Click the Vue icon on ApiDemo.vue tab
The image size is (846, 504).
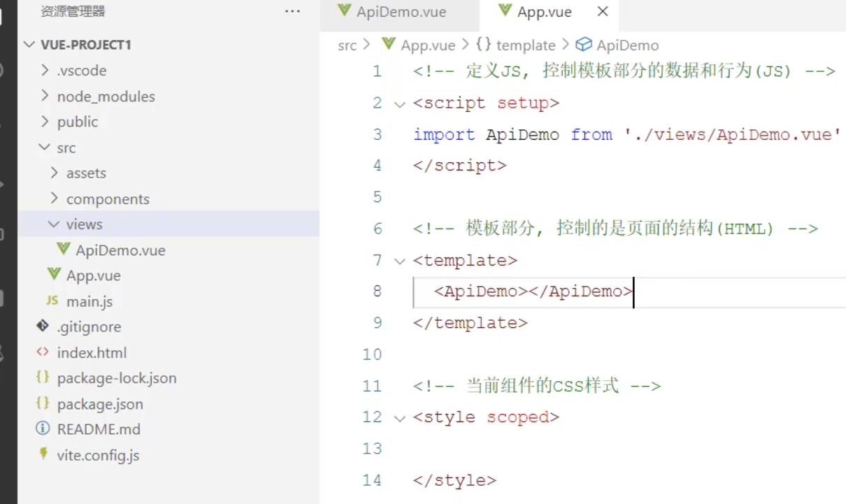point(343,11)
